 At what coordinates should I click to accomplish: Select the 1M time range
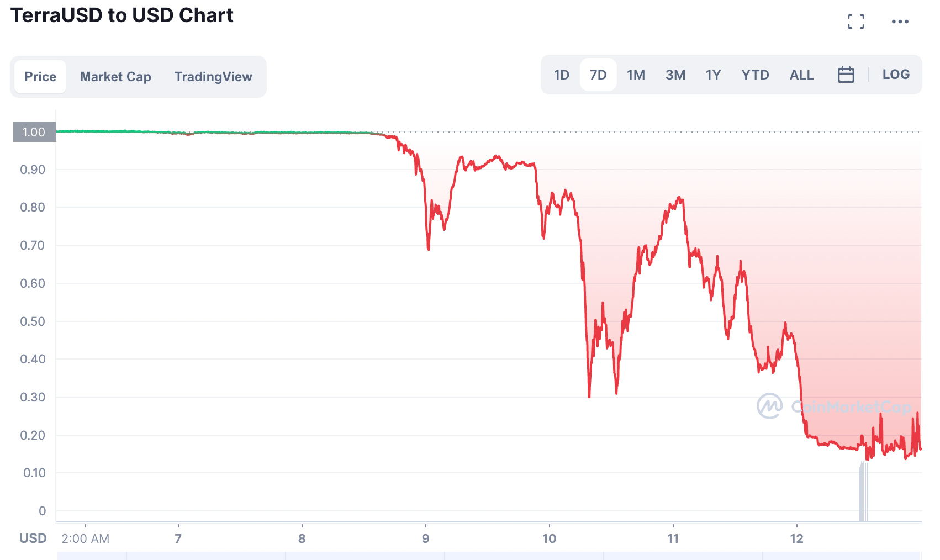coord(635,75)
